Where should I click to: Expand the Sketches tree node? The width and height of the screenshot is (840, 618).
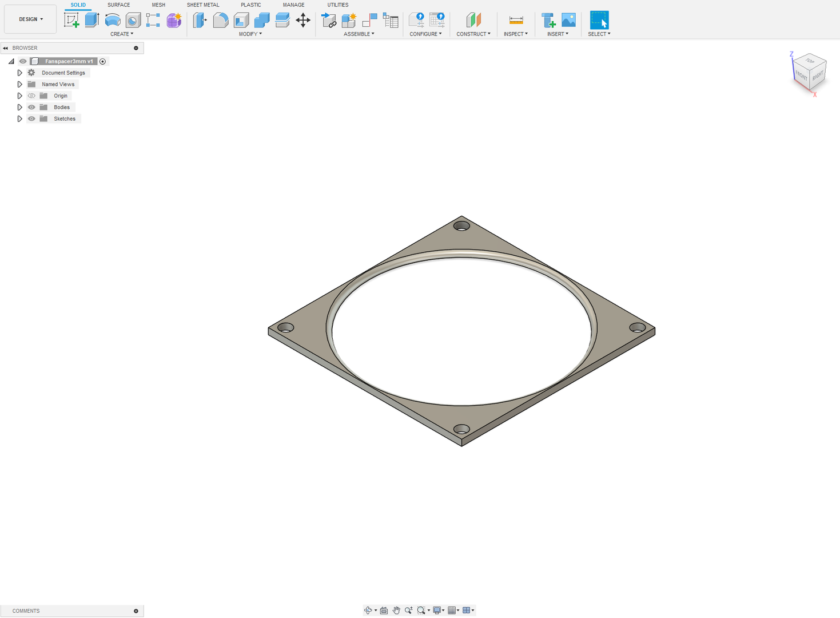19,118
